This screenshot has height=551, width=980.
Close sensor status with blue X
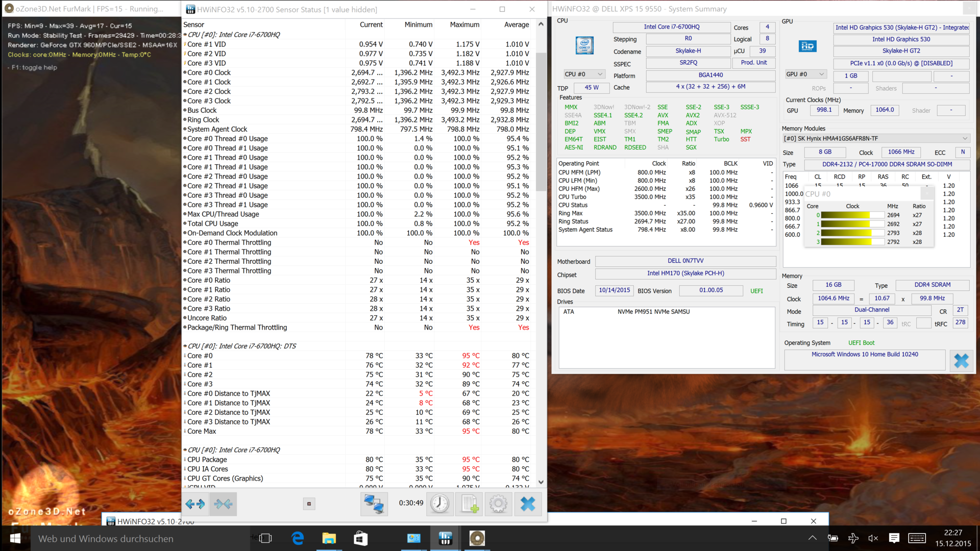(x=528, y=504)
